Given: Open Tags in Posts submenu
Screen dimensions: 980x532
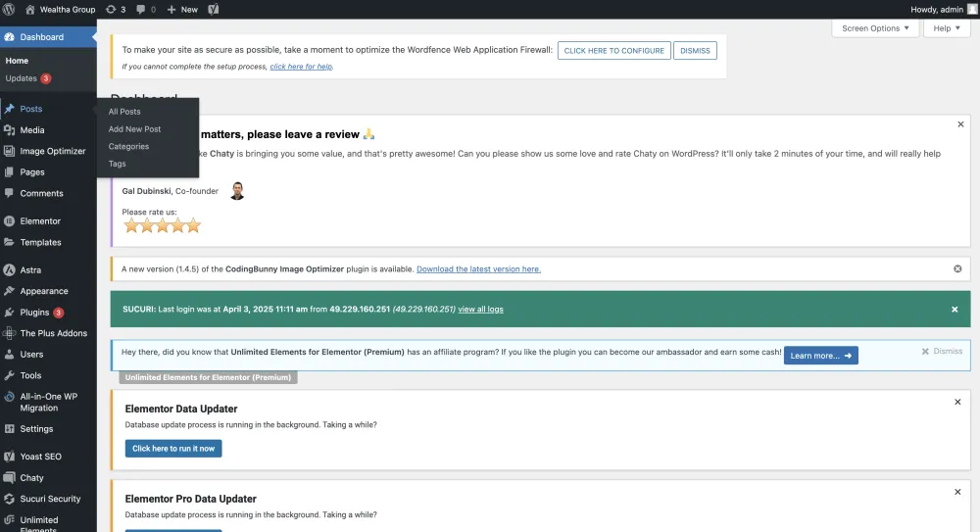Looking at the screenshot, I should (117, 164).
